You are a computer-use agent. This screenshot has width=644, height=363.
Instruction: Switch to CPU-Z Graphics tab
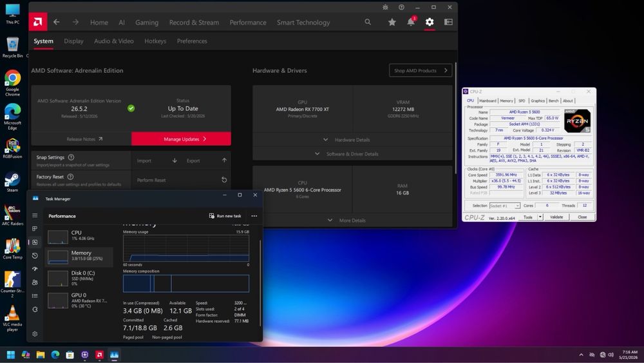click(538, 101)
